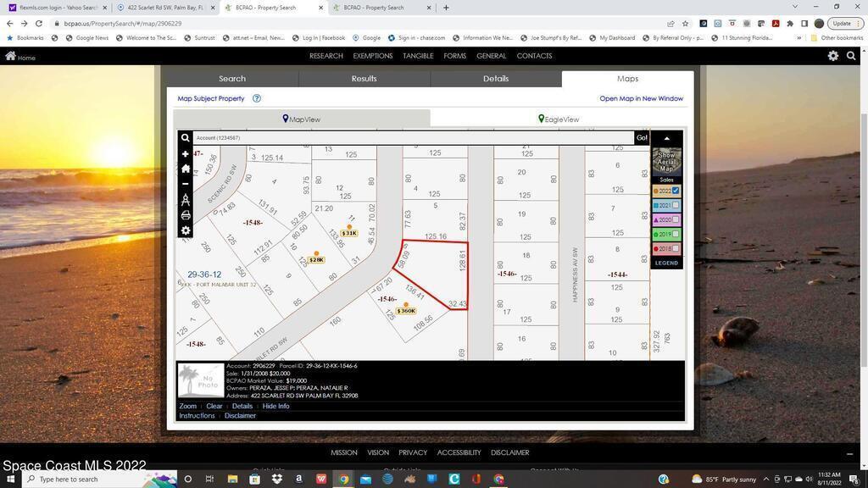Switch to the Details tab
Screen dimensions: 868x488
(x=496, y=79)
